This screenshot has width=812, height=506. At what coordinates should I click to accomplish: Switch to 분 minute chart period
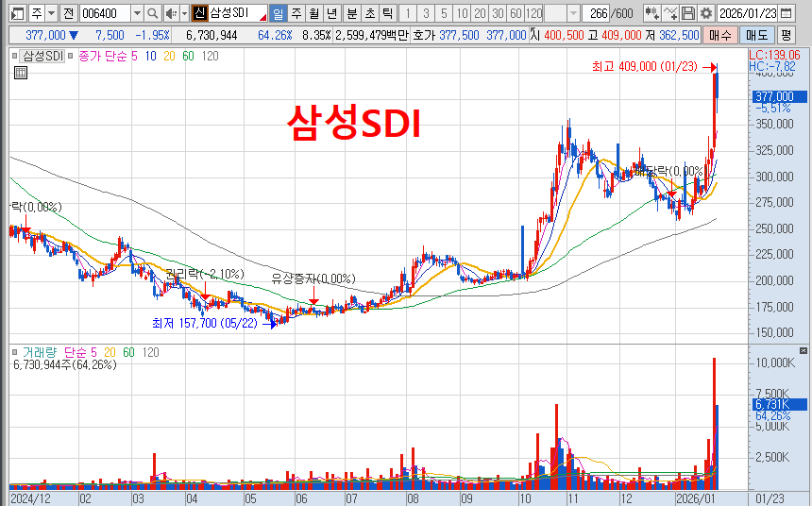[x=351, y=13]
